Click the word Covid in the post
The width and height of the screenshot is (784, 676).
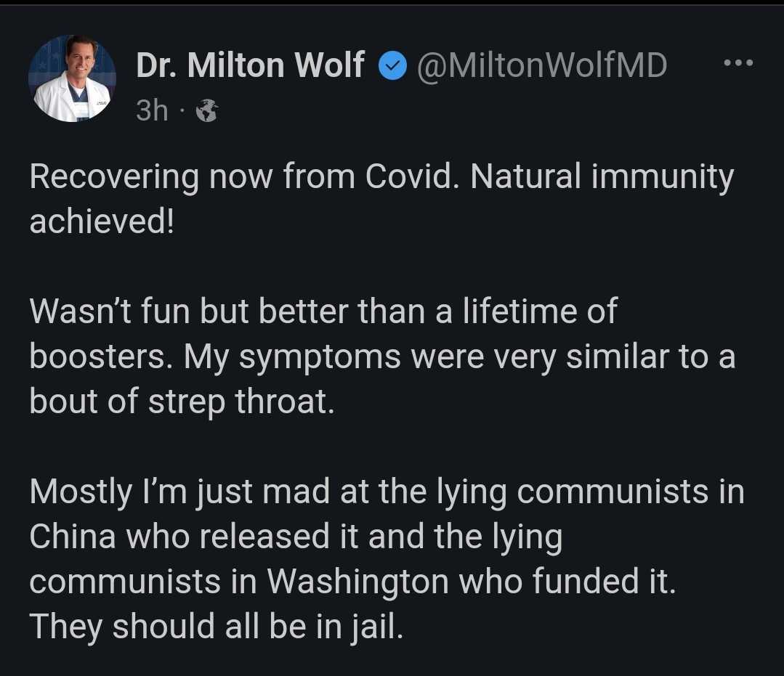[408, 176]
